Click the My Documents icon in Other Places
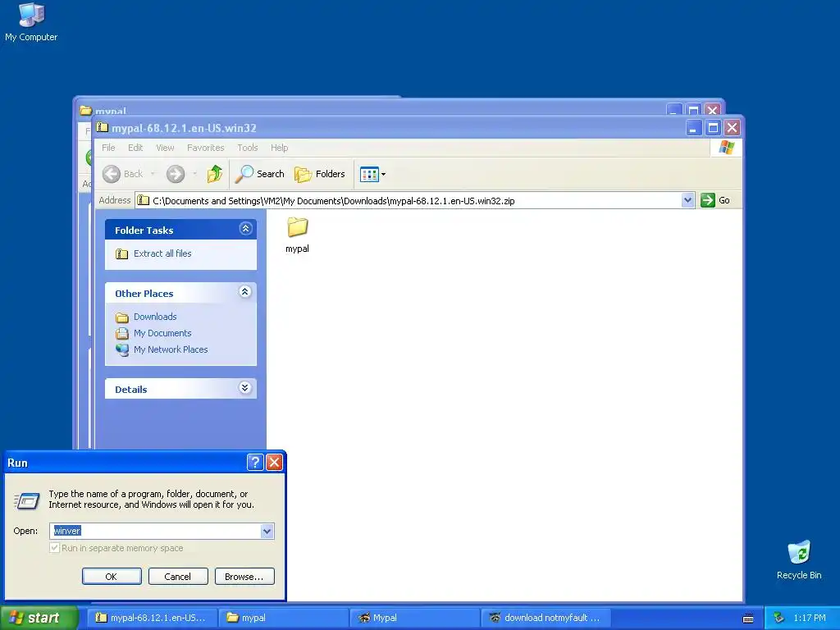Viewport: 840px width, 630px height. coord(122,333)
